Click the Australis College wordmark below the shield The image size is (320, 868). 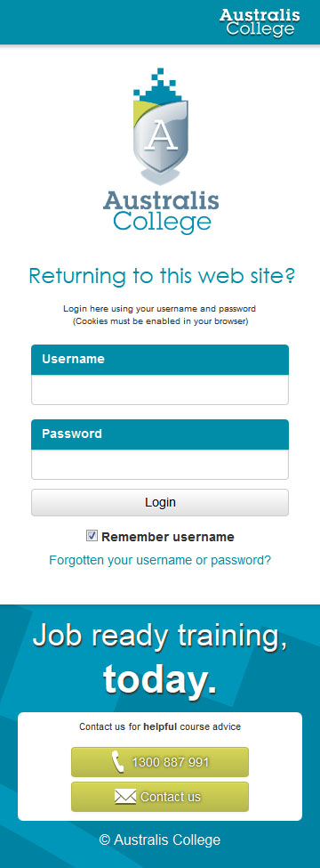click(160, 212)
